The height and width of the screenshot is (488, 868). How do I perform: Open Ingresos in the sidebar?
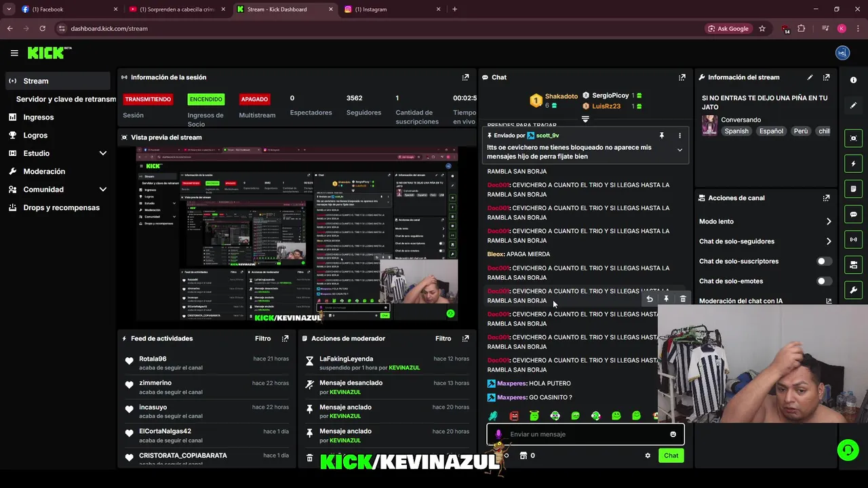(x=39, y=117)
